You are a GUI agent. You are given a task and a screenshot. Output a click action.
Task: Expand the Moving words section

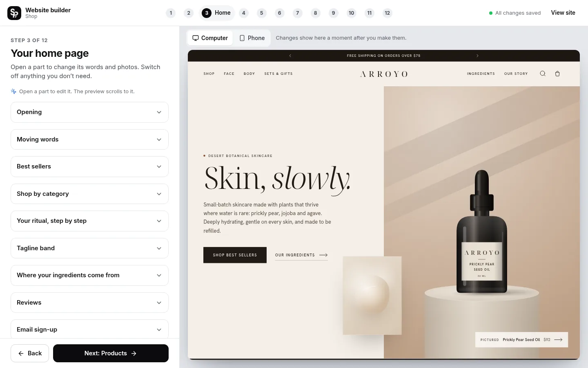pos(89,139)
